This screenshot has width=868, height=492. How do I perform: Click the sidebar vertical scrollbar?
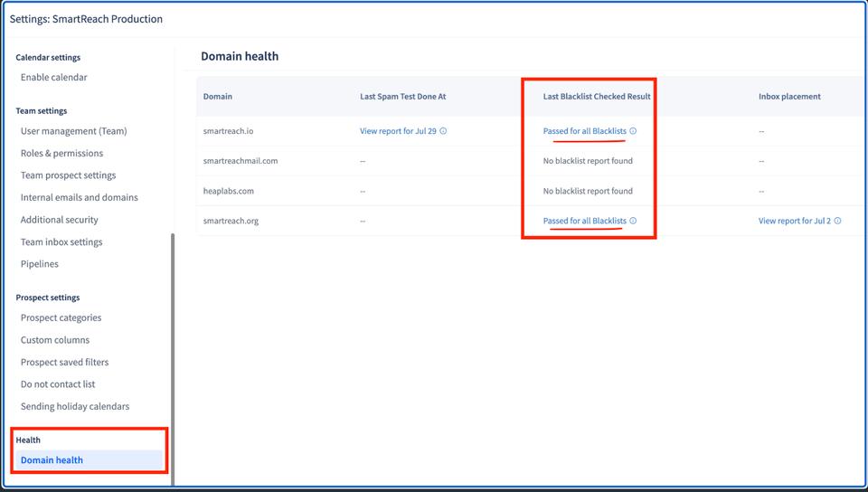[x=173, y=359]
